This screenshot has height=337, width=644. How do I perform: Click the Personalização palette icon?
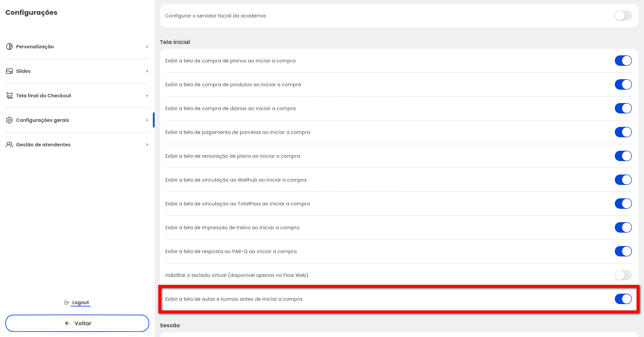9,47
